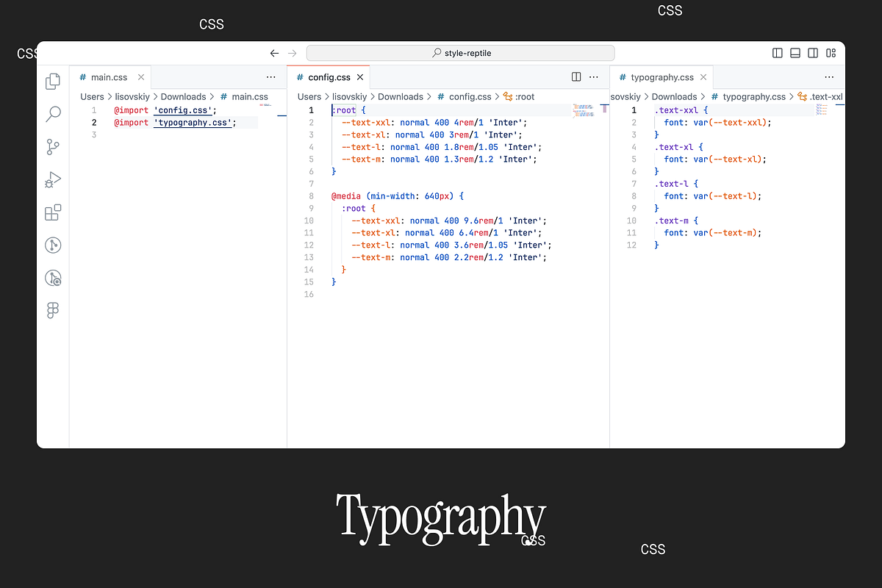Click the Go Back arrow in title bar
The width and height of the screenshot is (882, 588).
274,53
